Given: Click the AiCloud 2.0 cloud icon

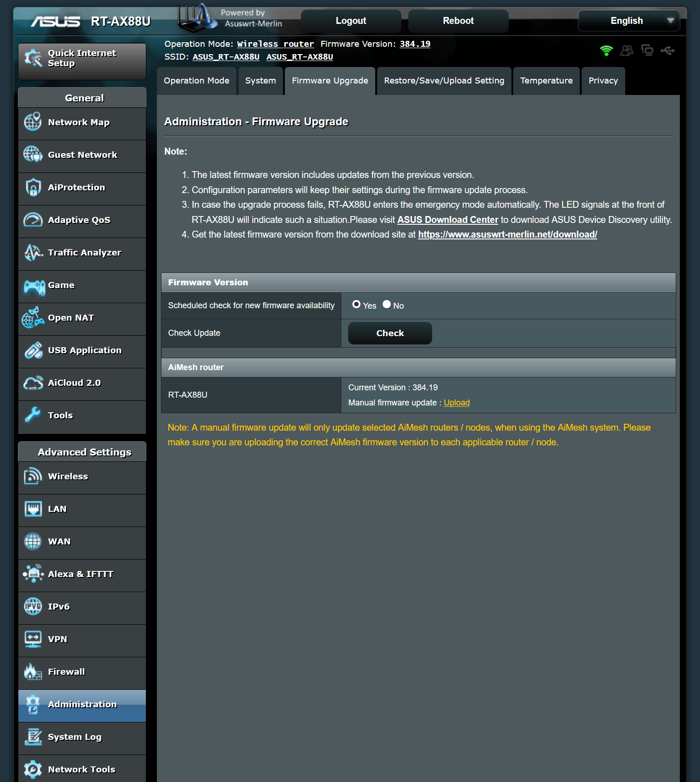Looking at the screenshot, I should (33, 383).
